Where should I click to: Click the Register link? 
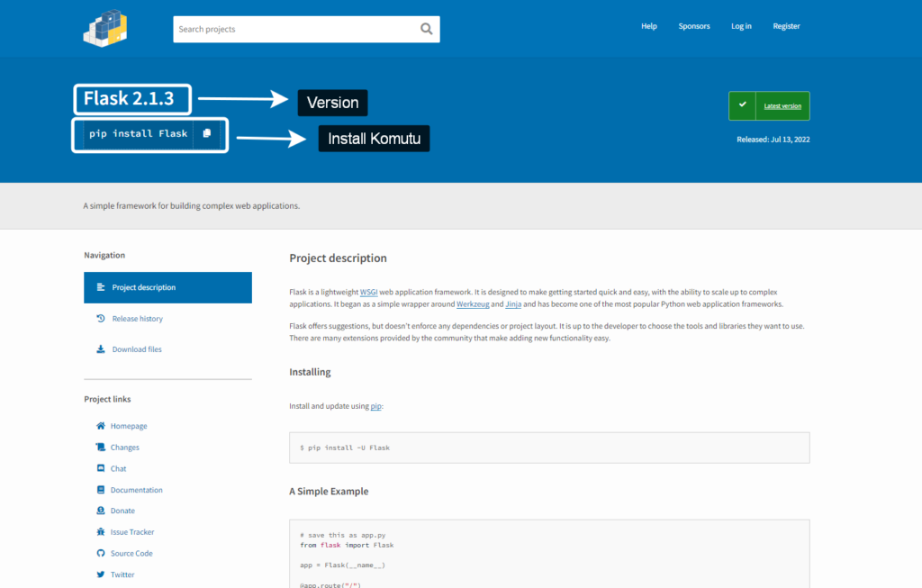coord(786,26)
